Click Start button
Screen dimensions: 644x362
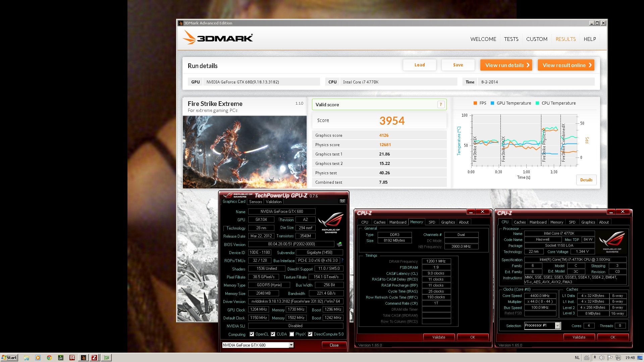tap(9, 358)
